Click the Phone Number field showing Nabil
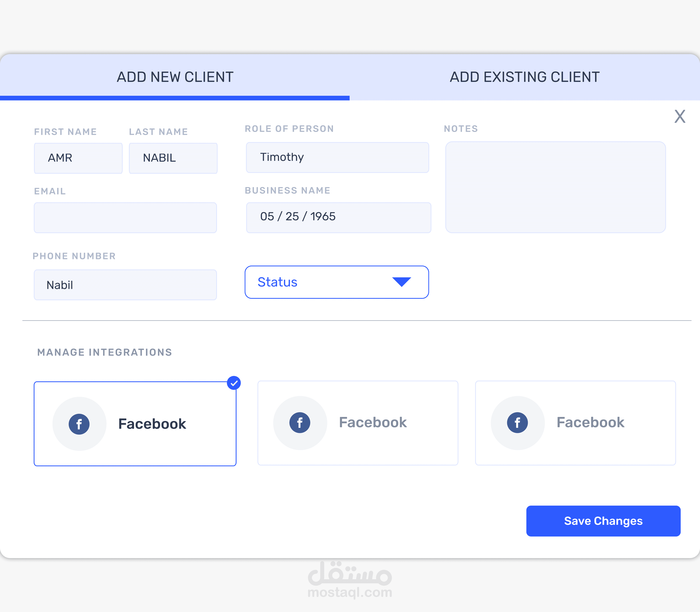This screenshot has height=612, width=700. (x=125, y=285)
